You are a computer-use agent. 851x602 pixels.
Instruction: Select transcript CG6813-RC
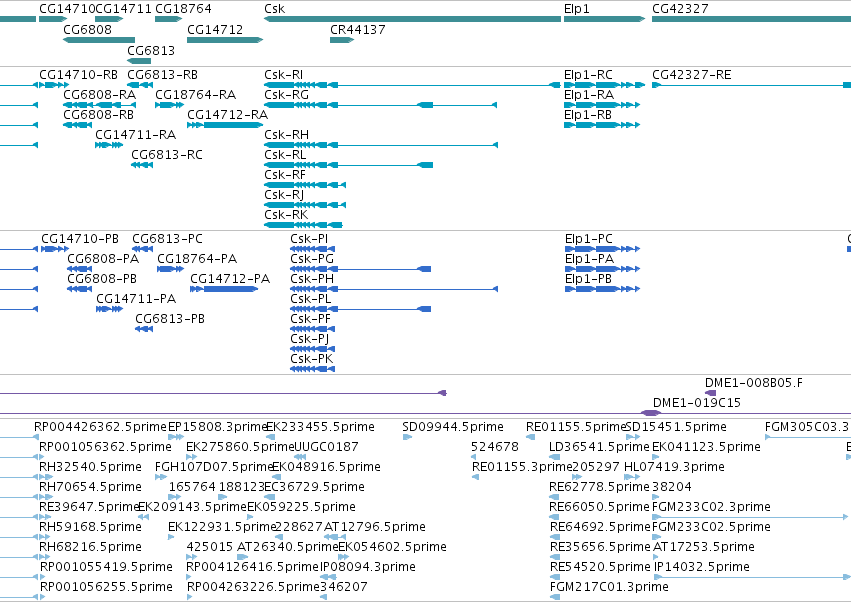(142, 165)
